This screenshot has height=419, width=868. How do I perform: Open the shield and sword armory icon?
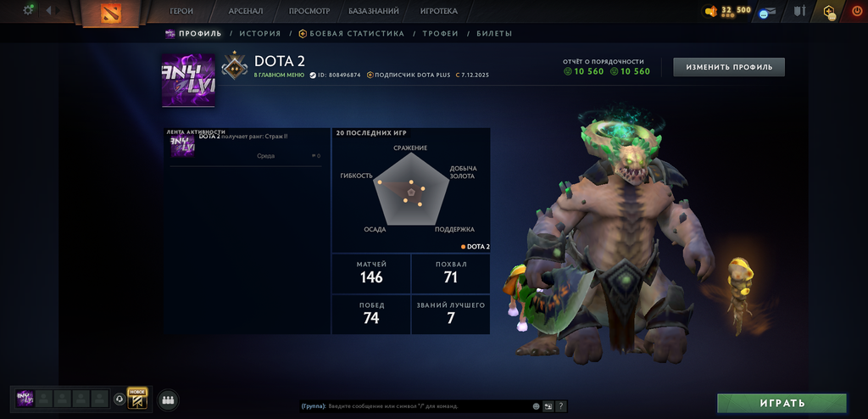[x=799, y=10]
